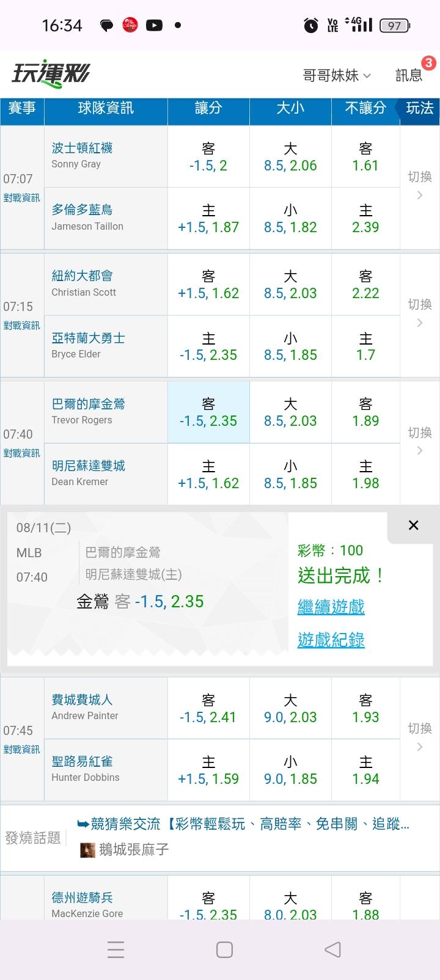Image resolution: width=440 pixels, height=980 pixels.
Task: Open 對戰資訊 for the 07:40 game
Action: point(21,453)
